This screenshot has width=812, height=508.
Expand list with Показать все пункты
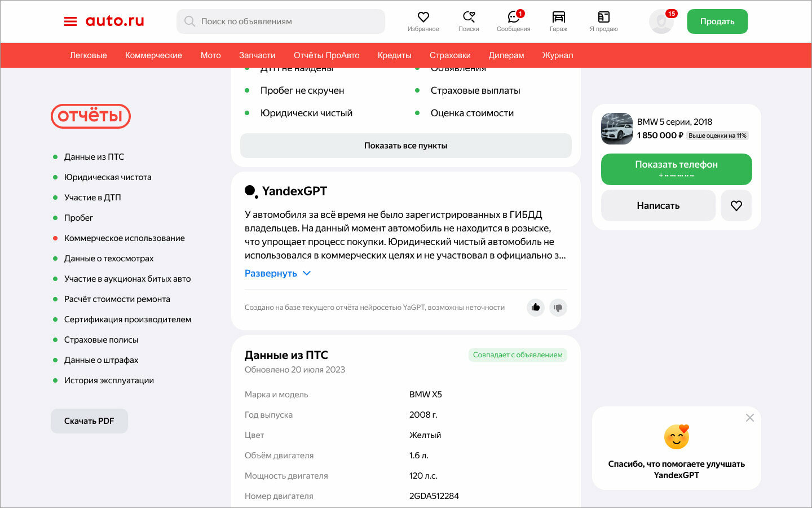(x=406, y=146)
